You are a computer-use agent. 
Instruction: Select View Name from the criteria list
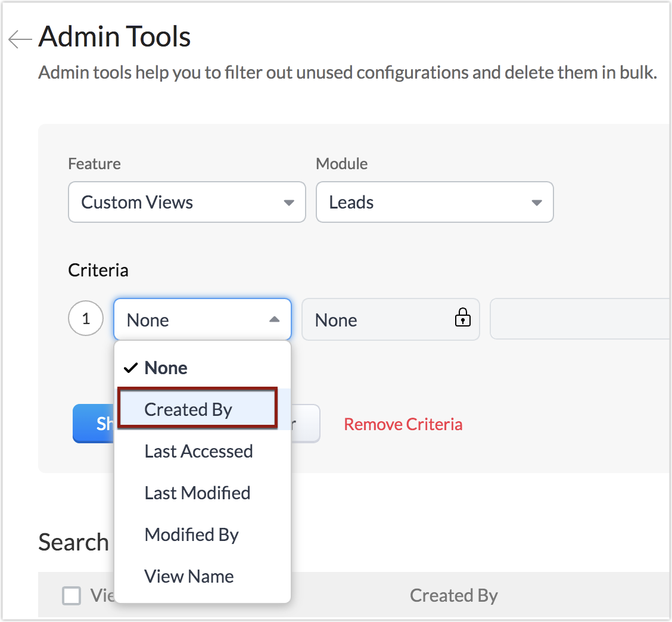(x=189, y=577)
